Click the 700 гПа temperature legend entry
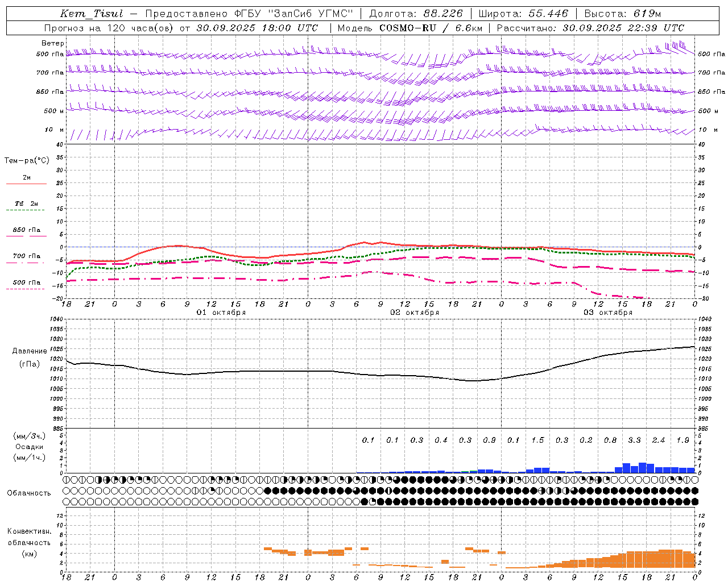This screenshot has height=582, width=728. click(27, 256)
